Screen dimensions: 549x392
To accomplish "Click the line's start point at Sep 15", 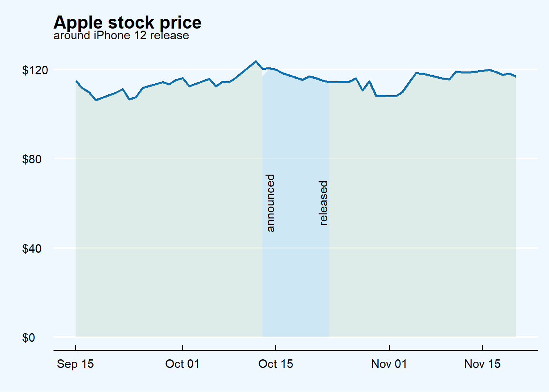I will [x=76, y=81].
